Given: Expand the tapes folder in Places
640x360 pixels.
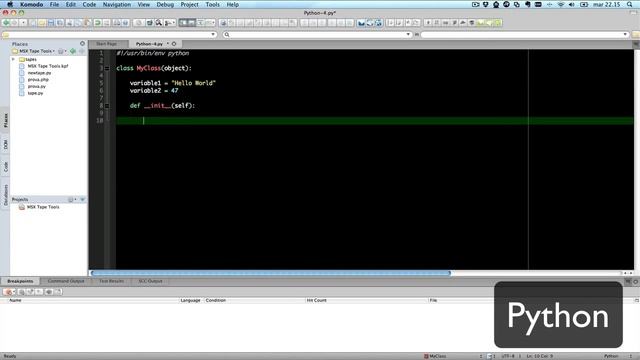Looking at the screenshot, I should [13, 59].
